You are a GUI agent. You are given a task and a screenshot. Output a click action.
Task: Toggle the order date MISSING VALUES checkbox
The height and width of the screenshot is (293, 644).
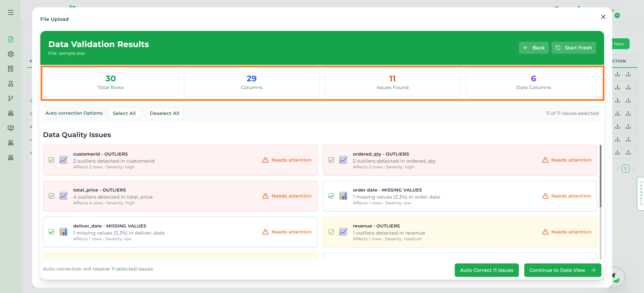(x=331, y=196)
